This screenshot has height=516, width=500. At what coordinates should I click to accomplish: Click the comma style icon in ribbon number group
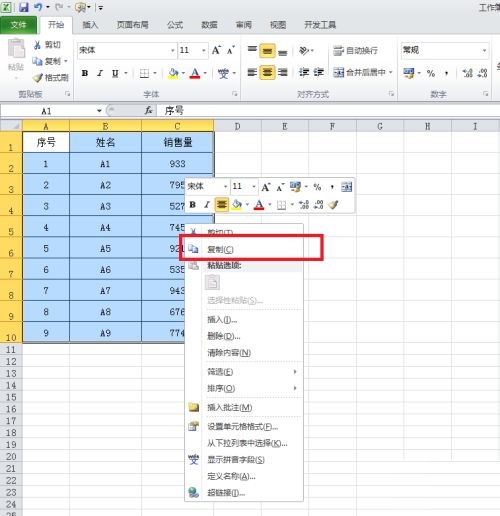click(x=446, y=73)
